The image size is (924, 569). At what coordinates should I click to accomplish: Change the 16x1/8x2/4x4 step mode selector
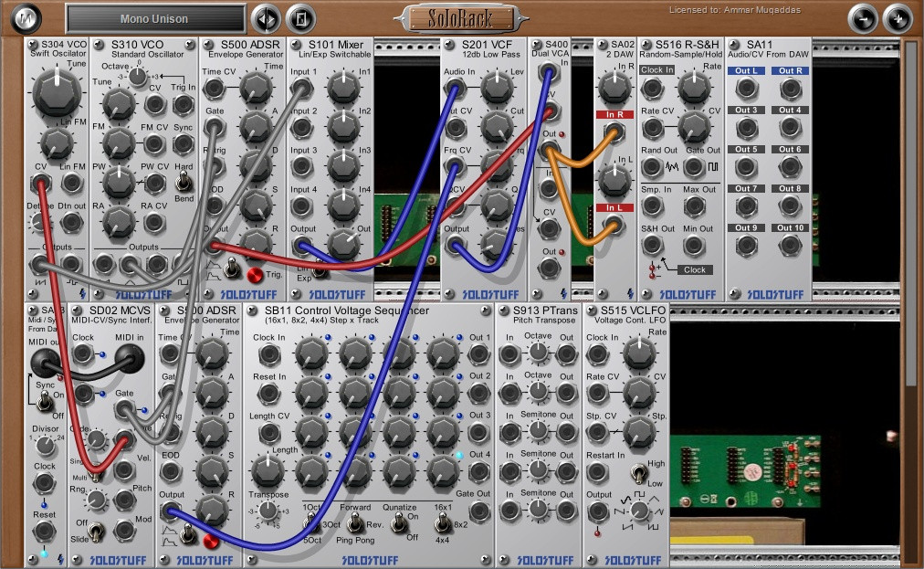(442, 523)
